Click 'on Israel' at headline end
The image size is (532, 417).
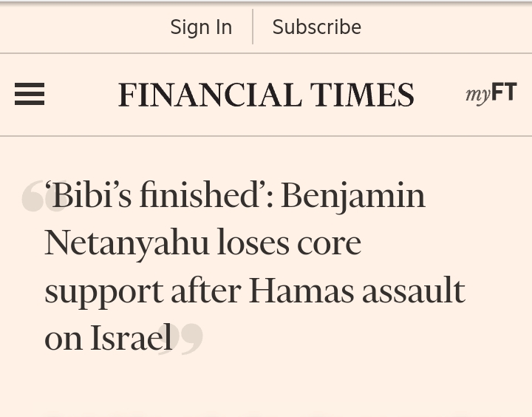[x=108, y=338]
